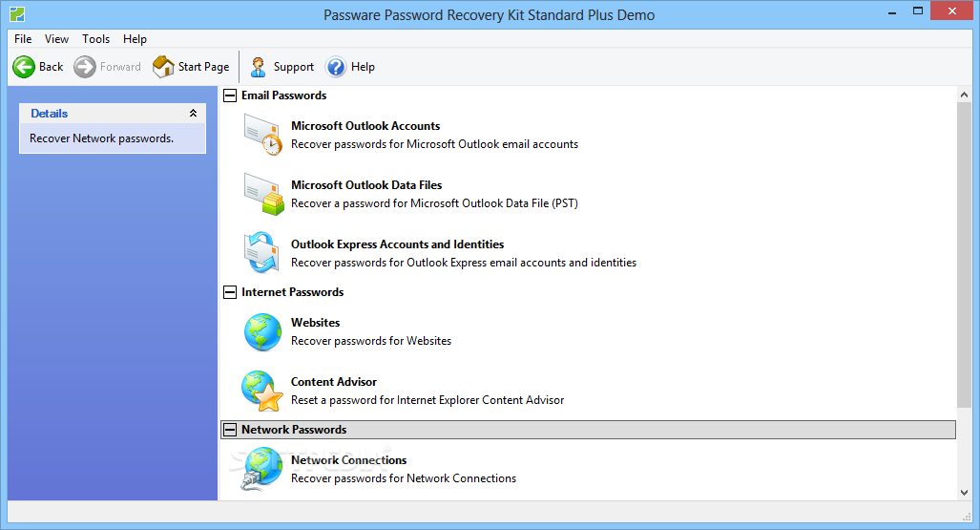Close the Passware window

click(x=952, y=11)
